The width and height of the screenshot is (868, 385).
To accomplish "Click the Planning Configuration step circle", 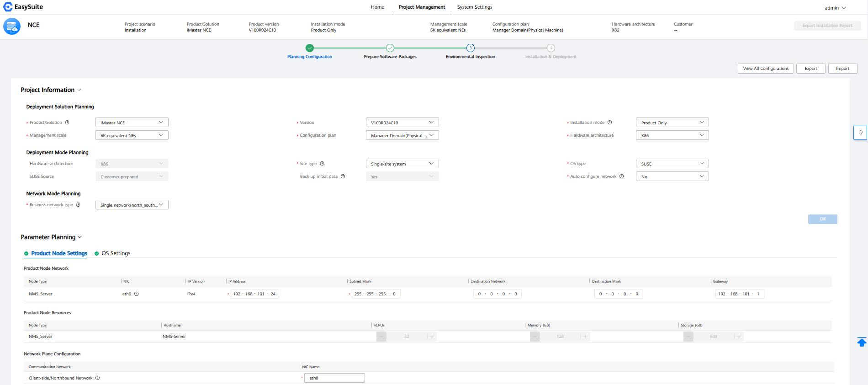I will [310, 48].
